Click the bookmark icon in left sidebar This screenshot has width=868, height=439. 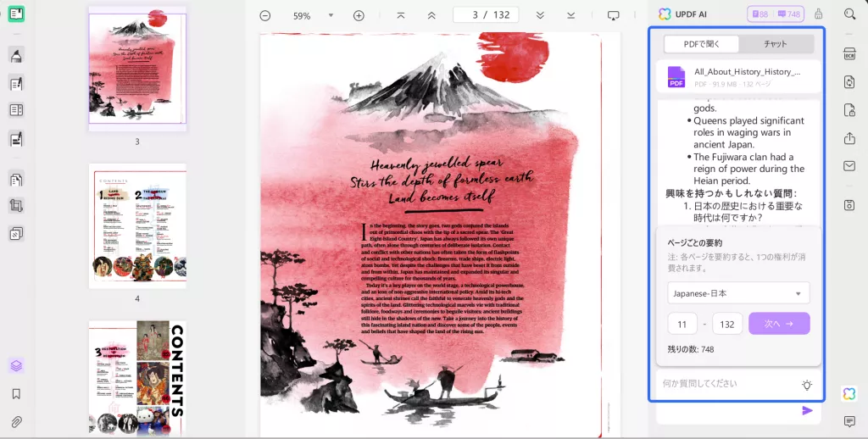[x=16, y=393]
